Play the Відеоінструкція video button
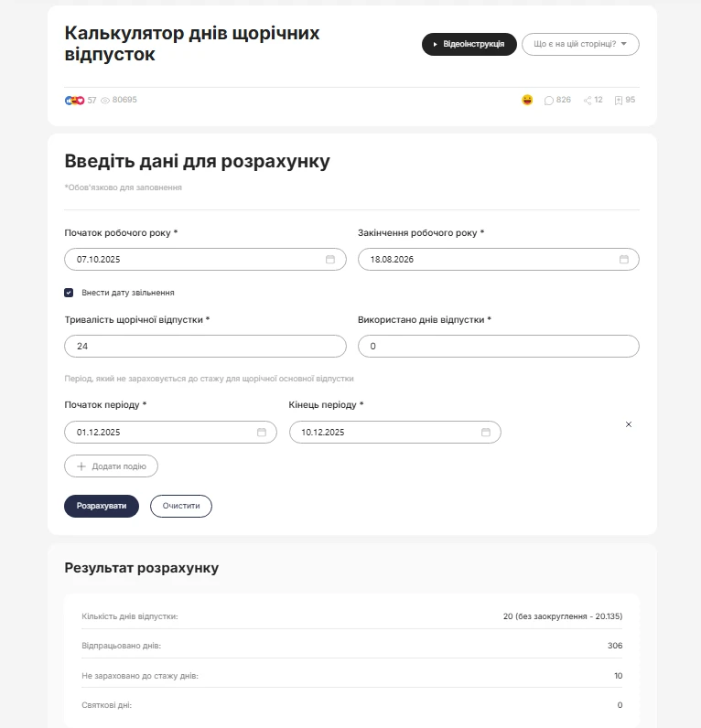This screenshot has height=728, width=701. (x=469, y=44)
